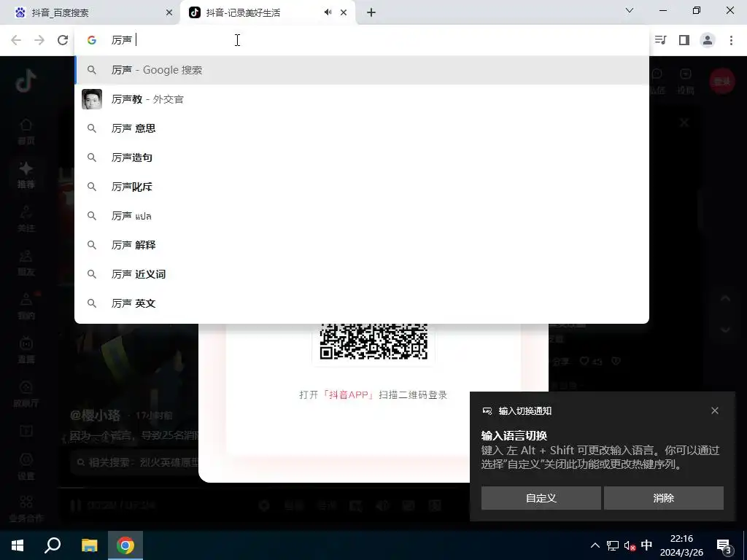Close the 抖音-记录美好生活 tab
This screenshot has height=560, width=747.
pyautogui.click(x=344, y=13)
